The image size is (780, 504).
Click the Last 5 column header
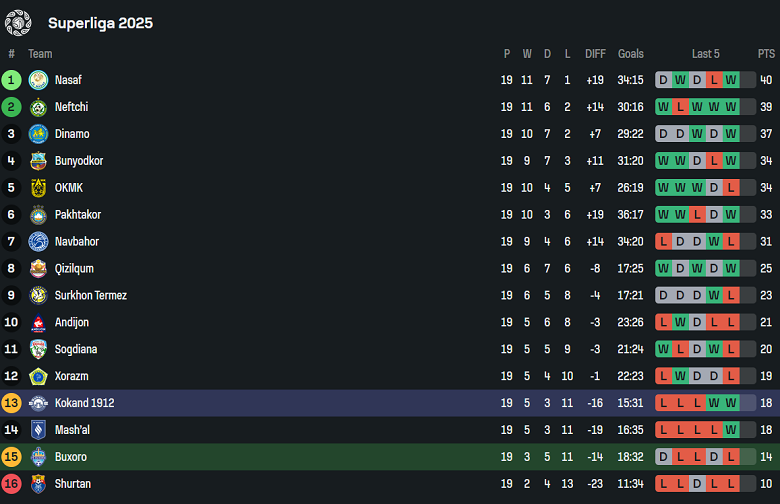(x=705, y=54)
